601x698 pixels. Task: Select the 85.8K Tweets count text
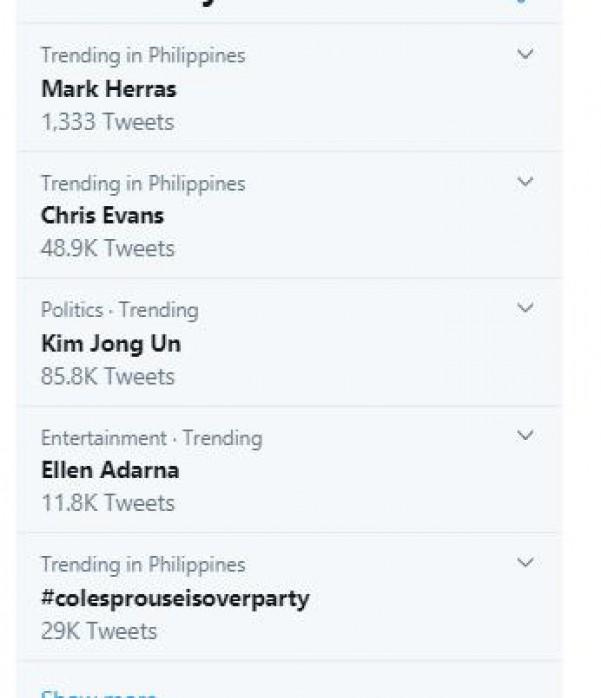107,376
